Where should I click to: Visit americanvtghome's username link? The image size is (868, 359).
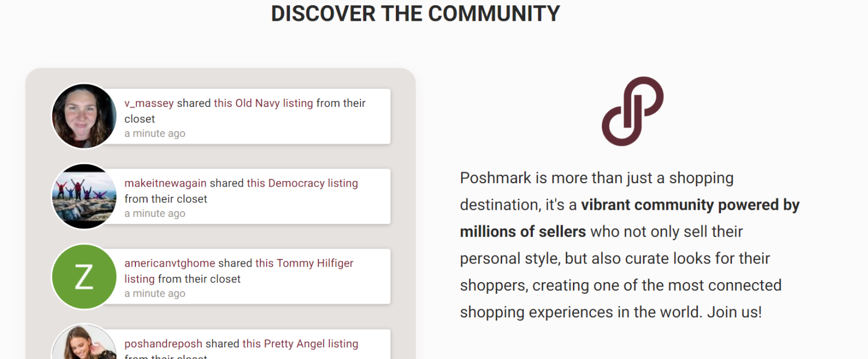tap(170, 263)
